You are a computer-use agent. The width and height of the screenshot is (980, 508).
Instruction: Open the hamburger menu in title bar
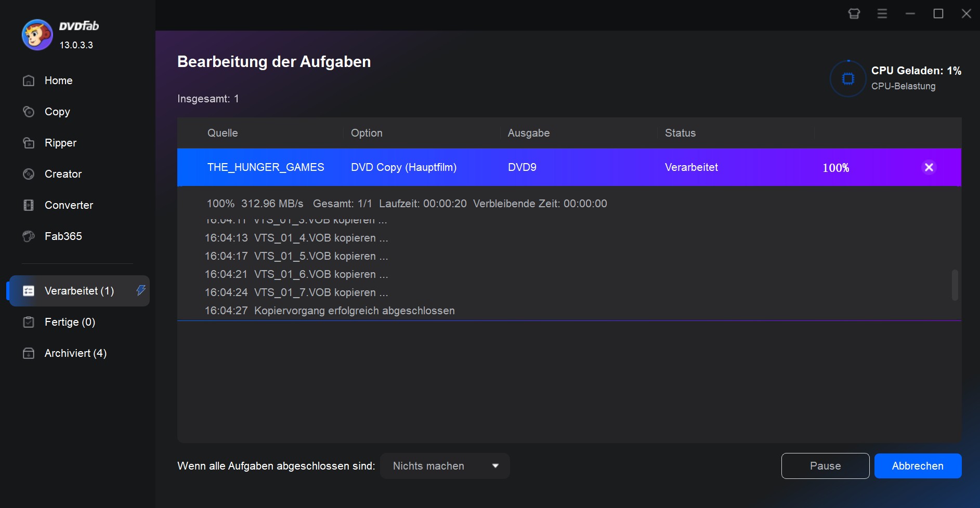(x=882, y=14)
